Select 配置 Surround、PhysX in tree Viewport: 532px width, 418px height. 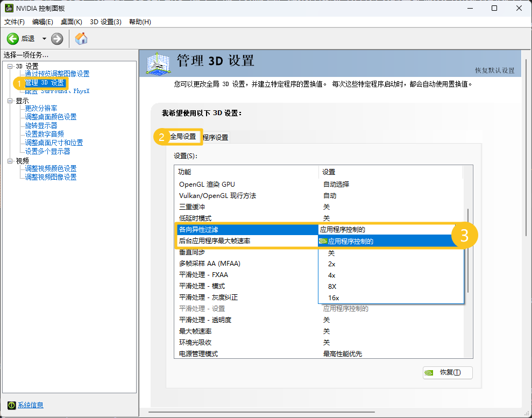click(57, 91)
